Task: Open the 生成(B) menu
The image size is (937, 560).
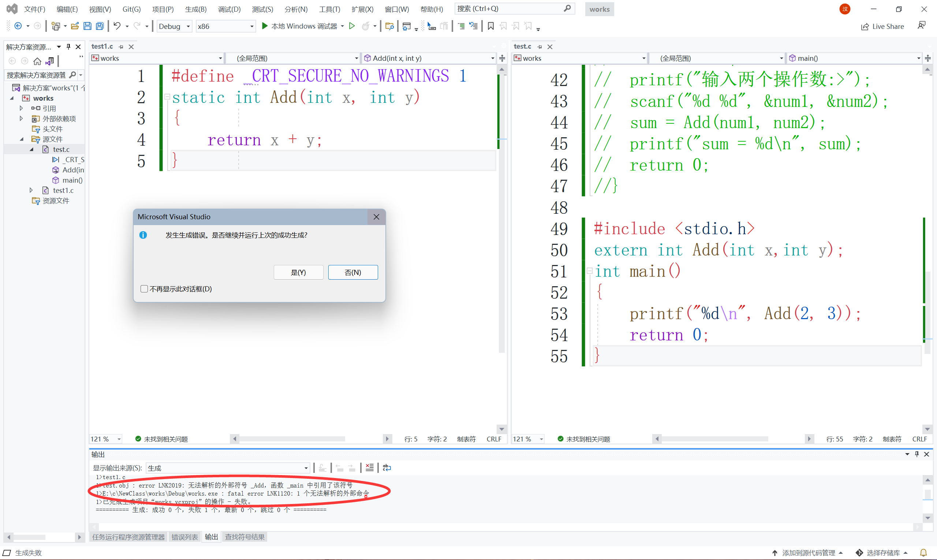Action: (x=195, y=9)
